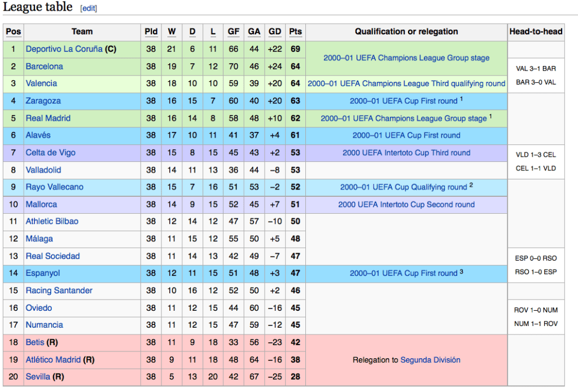
Task: Open 2000 UEFA Intertoto Cup Second round link
Action: pos(406,205)
